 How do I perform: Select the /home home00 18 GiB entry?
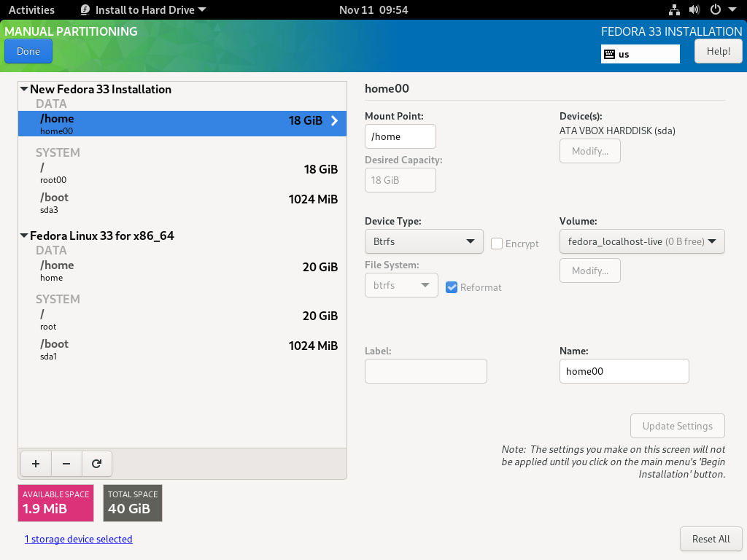(182, 124)
